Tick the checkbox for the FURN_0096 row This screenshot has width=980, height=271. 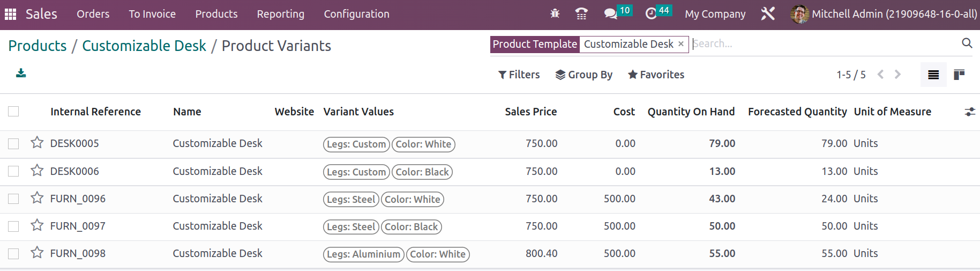[13, 199]
